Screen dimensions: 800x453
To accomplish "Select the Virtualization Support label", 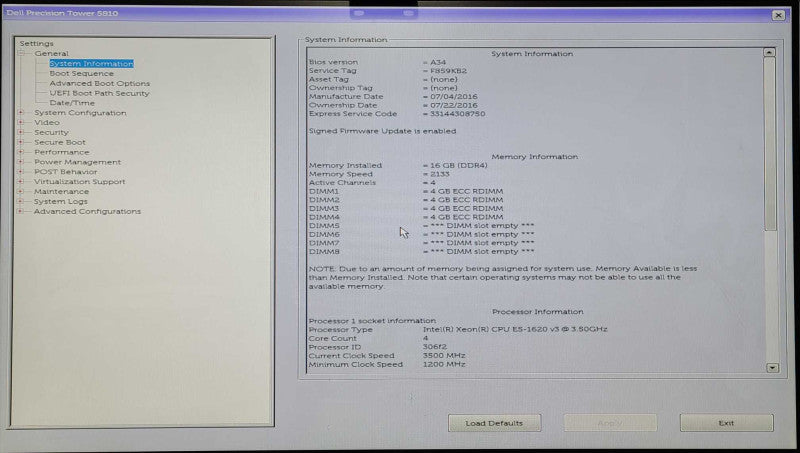I will coord(80,182).
